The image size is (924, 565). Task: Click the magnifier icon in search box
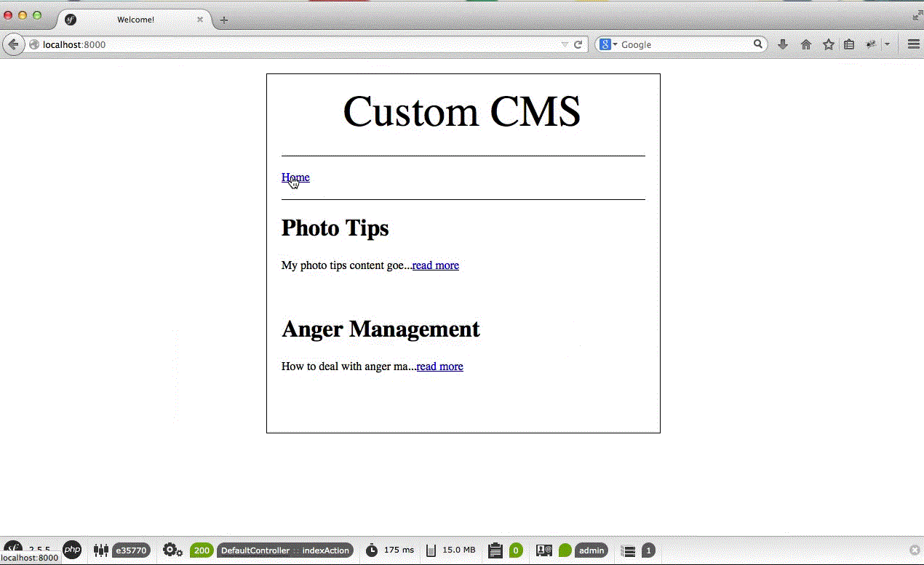tap(757, 44)
